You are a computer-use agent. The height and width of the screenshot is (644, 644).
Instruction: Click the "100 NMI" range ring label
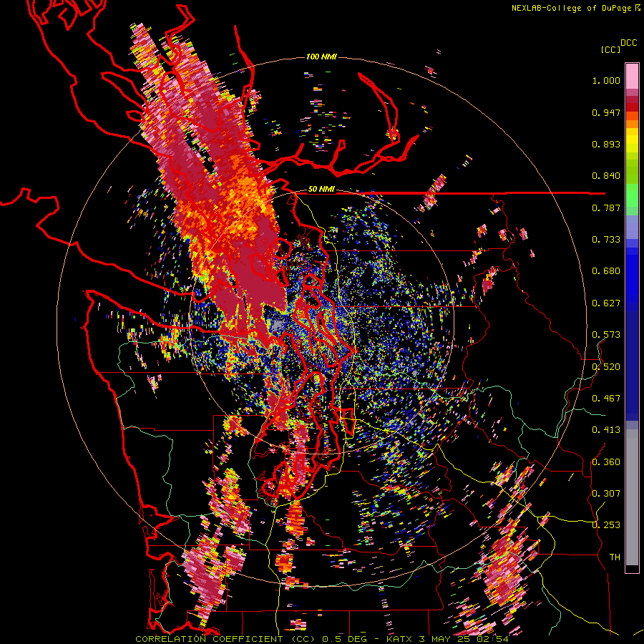tap(321, 57)
